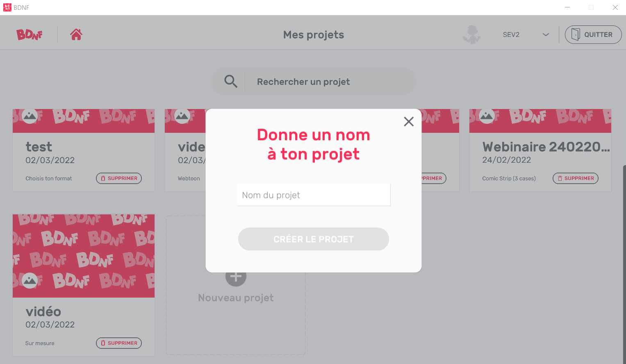
Task: Close the project name dialog
Action: (x=409, y=121)
